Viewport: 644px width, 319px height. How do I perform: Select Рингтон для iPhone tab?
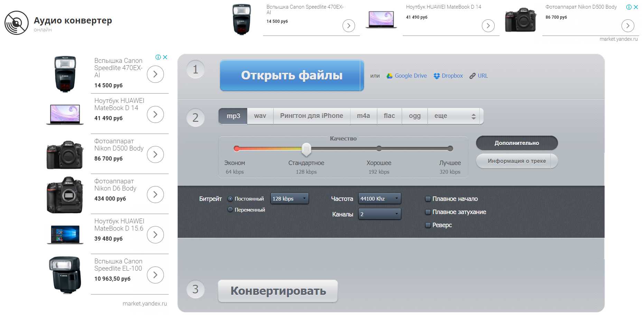click(x=311, y=116)
